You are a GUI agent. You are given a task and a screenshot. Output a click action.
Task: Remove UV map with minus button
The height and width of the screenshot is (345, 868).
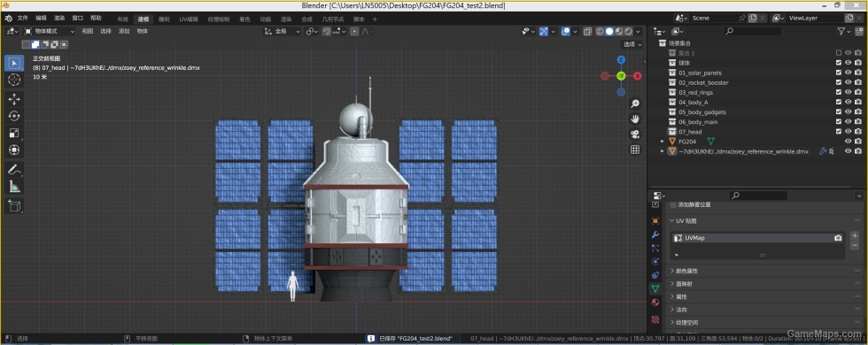(x=855, y=246)
